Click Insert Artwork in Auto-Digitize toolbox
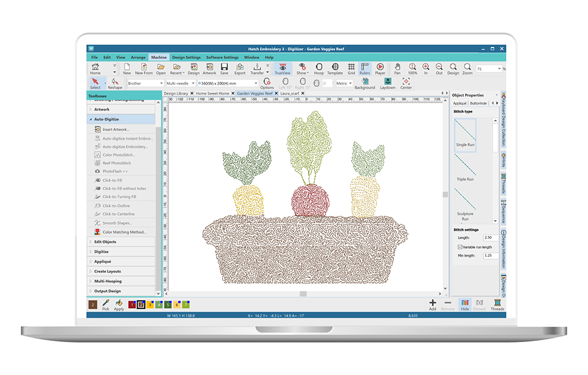The image size is (588, 375). (116, 129)
